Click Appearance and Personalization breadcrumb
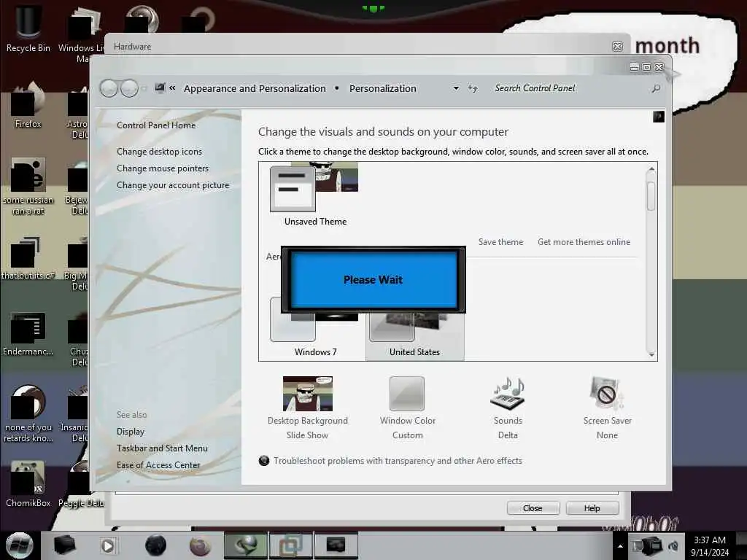This screenshot has height=560, width=747. point(255,88)
